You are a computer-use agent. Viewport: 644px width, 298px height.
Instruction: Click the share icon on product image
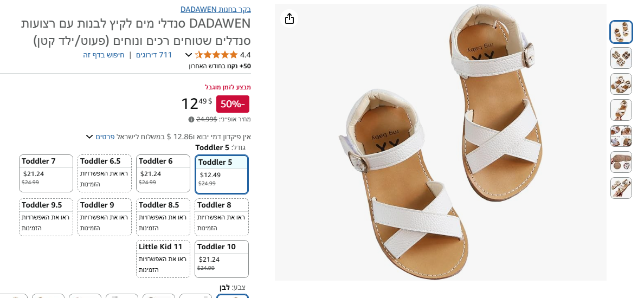click(x=289, y=18)
